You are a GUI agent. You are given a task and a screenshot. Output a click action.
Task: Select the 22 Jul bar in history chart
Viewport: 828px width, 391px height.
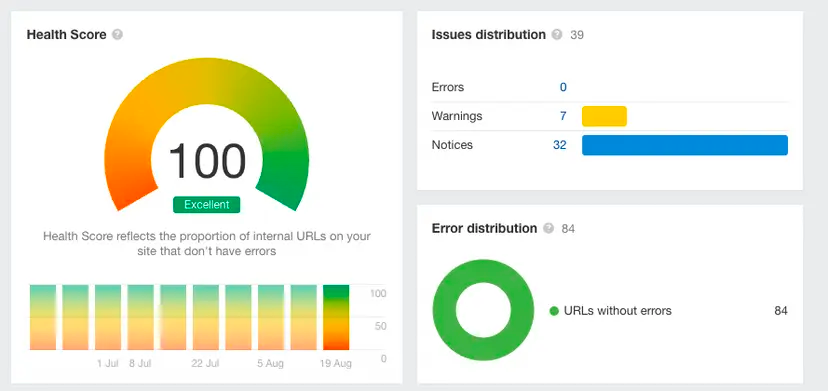tap(206, 318)
